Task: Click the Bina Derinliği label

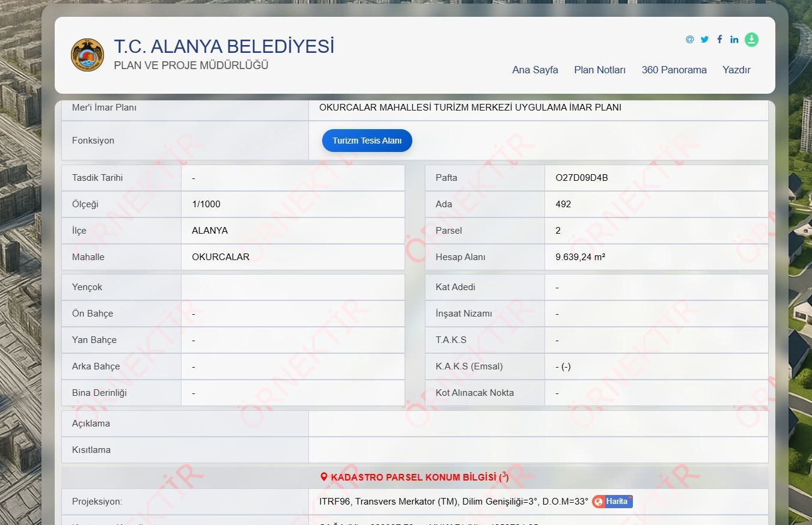Action: (99, 393)
